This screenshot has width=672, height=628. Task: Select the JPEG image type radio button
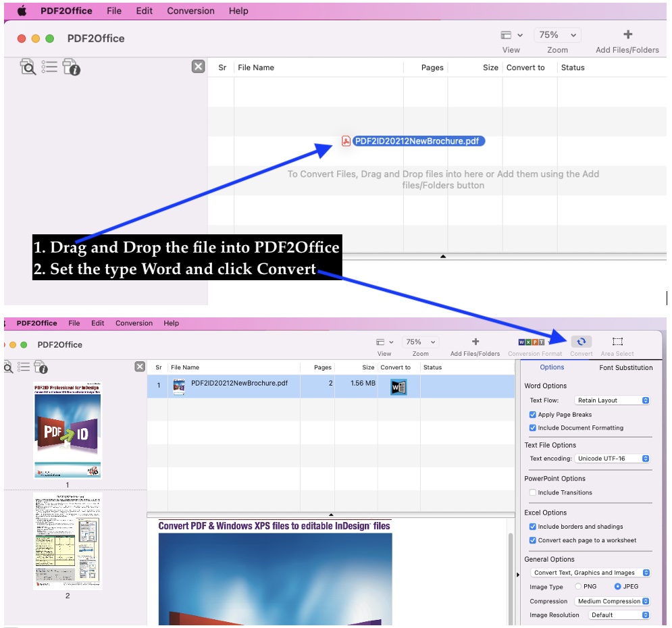tap(617, 586)
